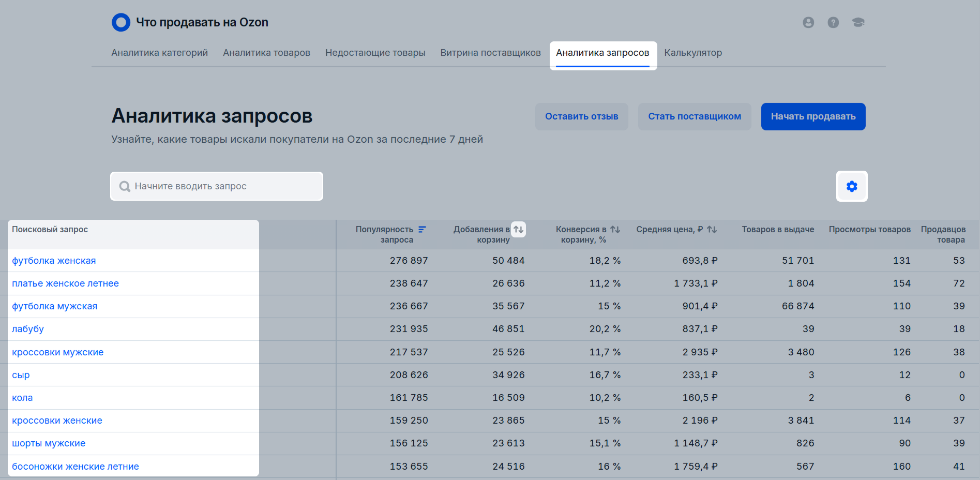Click popularity value 161 785
Screen dimensions: 980x480
(x=409, y=398)
